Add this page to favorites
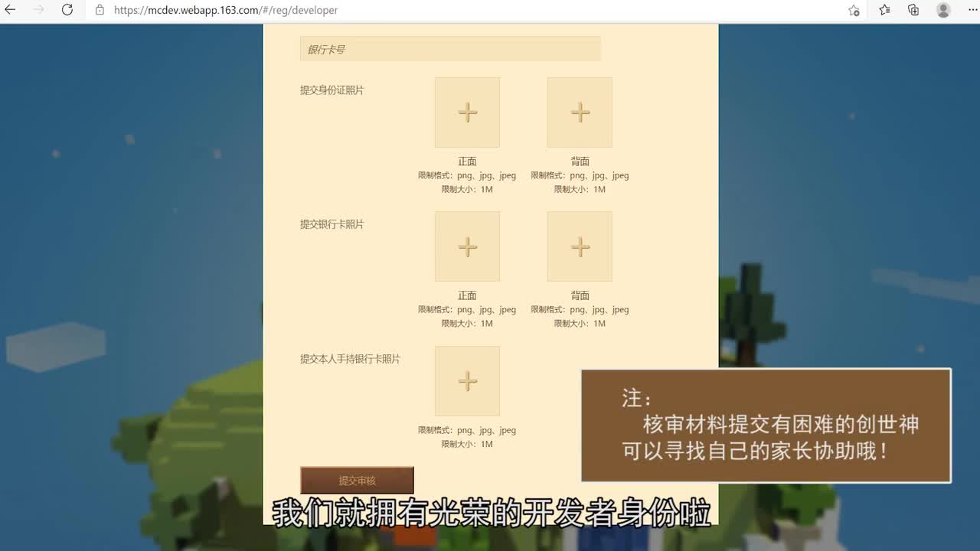This screenshot has width=980, height=551. pyautogui.click(x=854, y=11)
